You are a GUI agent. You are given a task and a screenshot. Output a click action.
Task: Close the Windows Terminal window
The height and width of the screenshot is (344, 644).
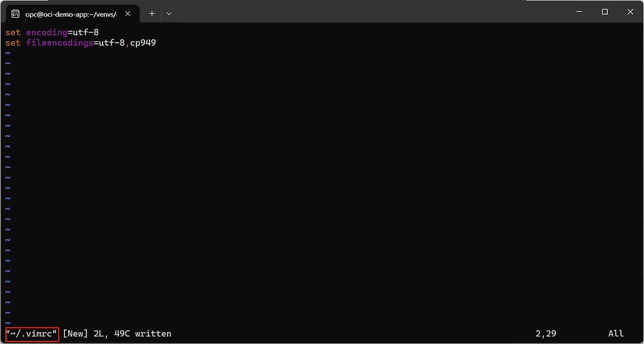(x=630, y=12)
